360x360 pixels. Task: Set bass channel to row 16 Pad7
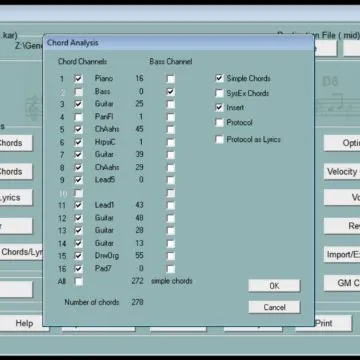pyautogui.click(x=170, y=269)
